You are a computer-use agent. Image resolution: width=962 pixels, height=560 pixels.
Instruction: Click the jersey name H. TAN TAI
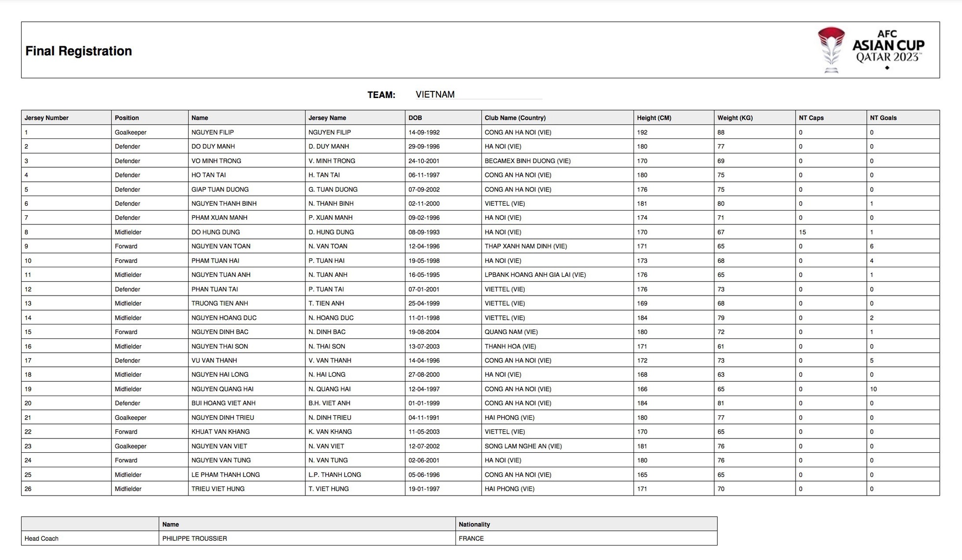324,175
